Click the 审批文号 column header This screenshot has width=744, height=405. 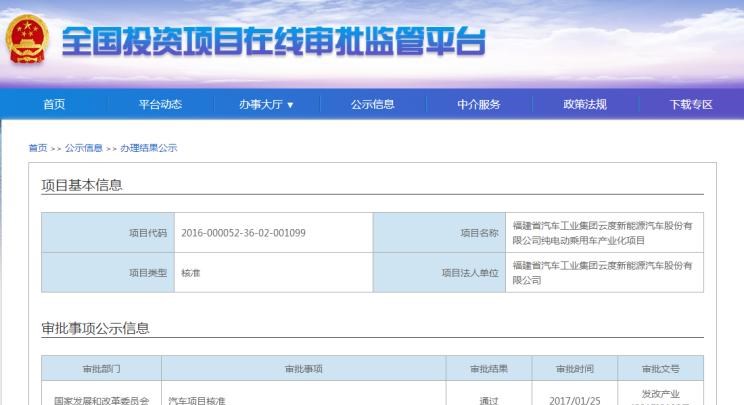tap(660, 368)
